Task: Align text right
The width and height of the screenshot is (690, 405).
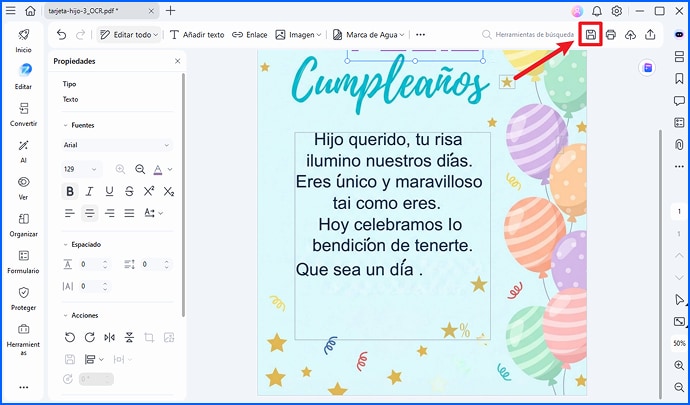Action: 109,213
